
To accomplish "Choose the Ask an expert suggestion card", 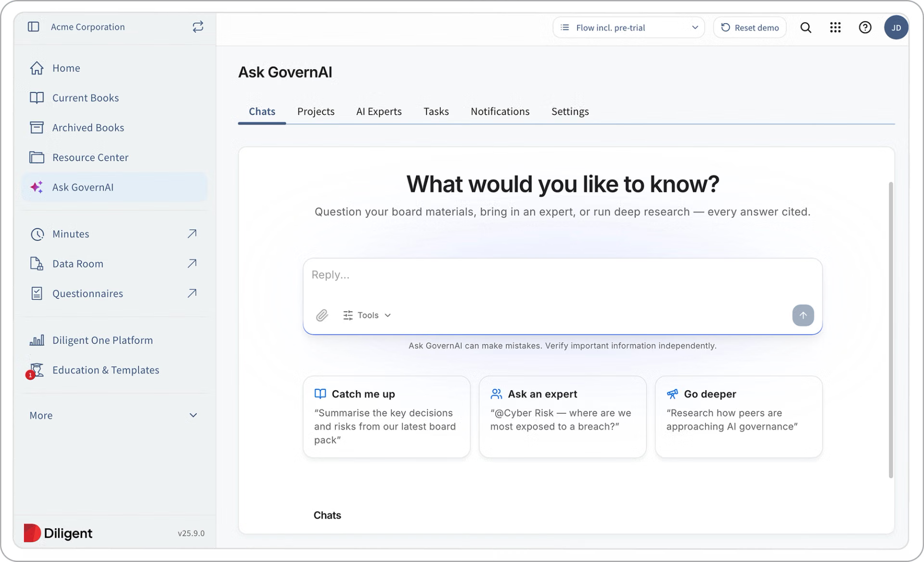I will (x=563, y=417).
